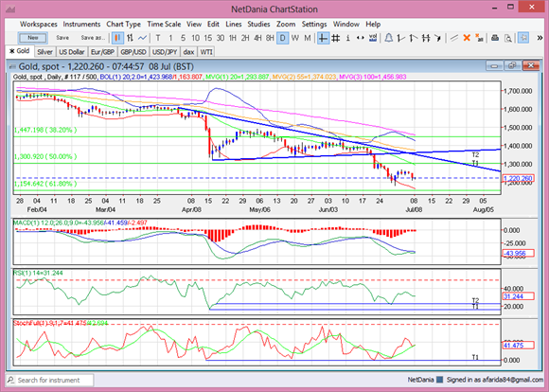Select 15 minute time scale
This screenshot has width=549, height=392.
(208, 38)
